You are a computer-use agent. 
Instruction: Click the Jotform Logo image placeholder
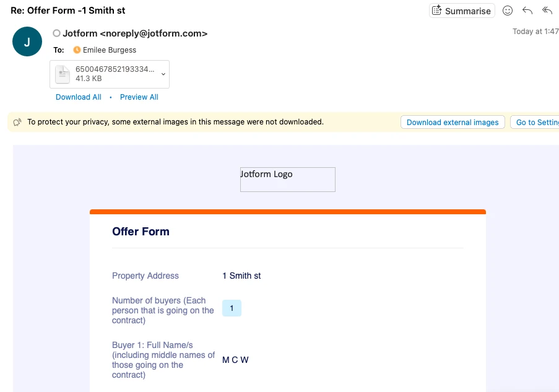coord(287,180)
